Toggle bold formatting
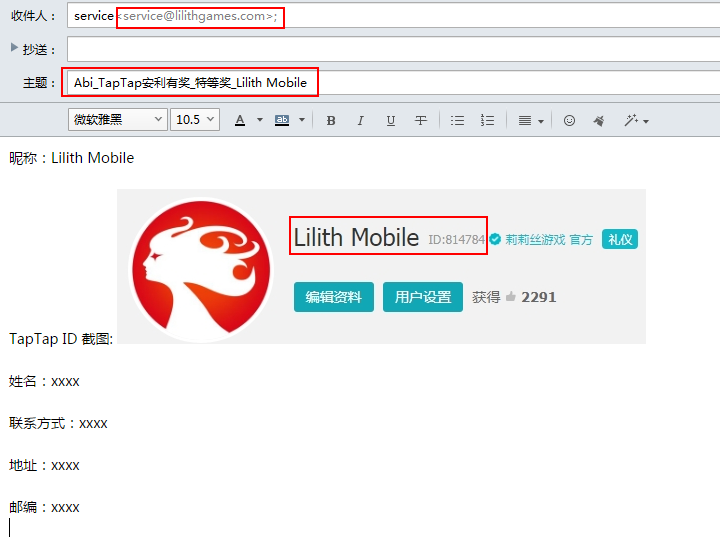This screenshot has width=720, height=539. point(331,120)
